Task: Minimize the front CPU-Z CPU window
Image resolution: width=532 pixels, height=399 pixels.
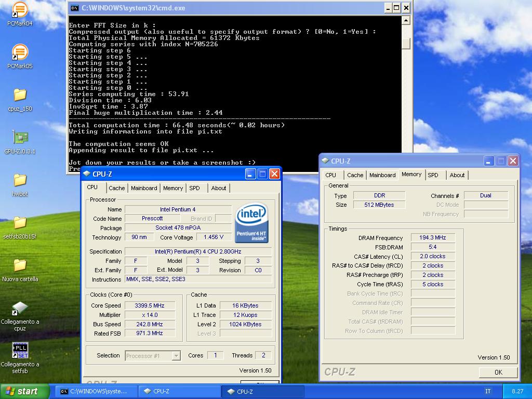Action: pyautogui.click(x=250, y=174)
